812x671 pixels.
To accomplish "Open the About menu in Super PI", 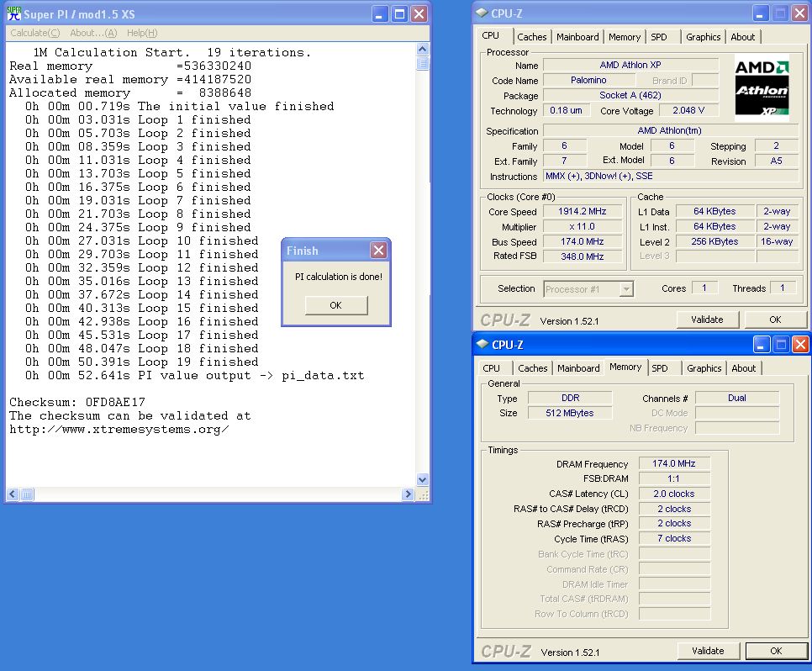I will pyautogui.click(x=94, y=33).
